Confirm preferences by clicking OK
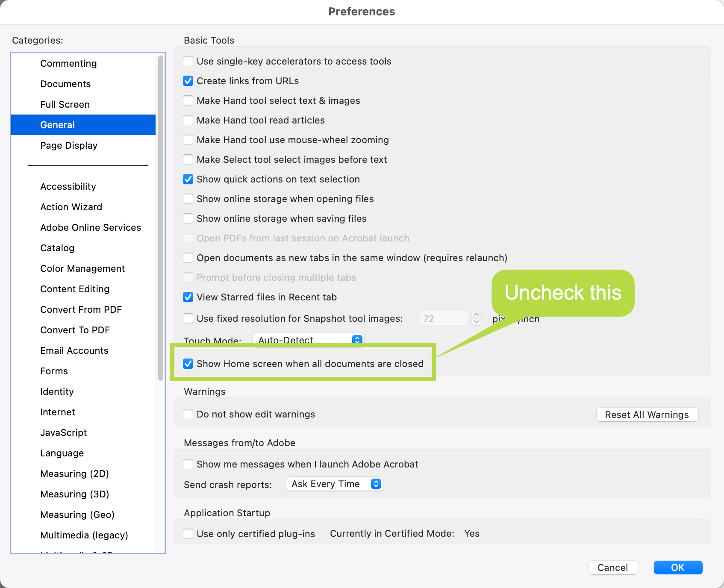The width and height of the screenshot is (724, 588). point(678,567)
